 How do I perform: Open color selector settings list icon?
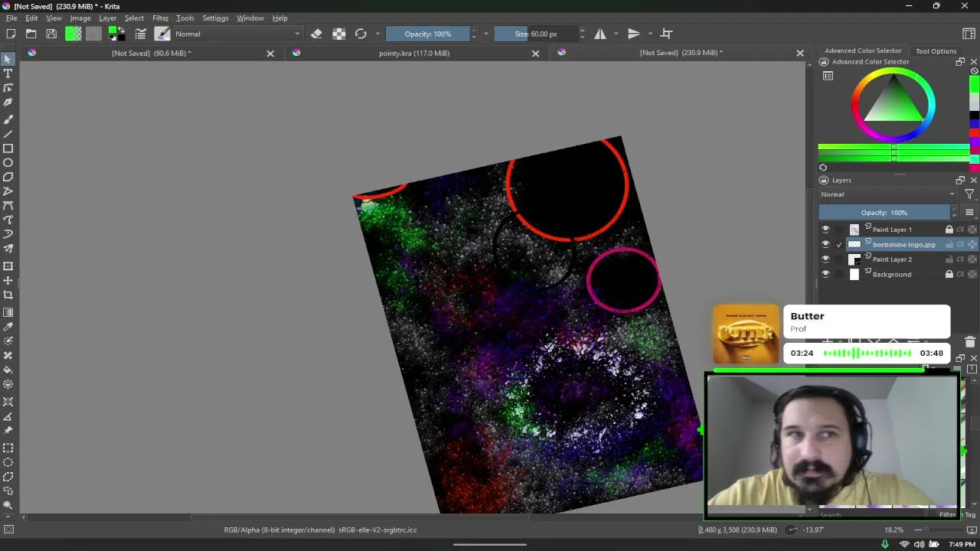pos(828,76)
